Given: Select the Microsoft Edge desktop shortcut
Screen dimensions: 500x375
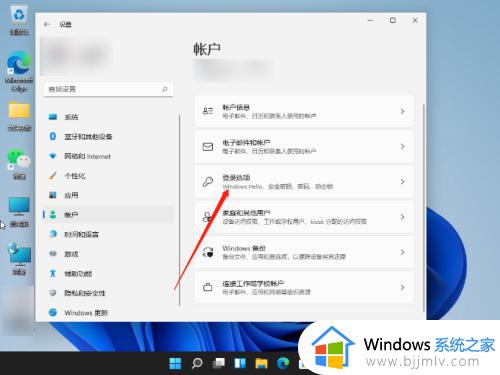Looking at the screenshot, I should coord(19,71).
